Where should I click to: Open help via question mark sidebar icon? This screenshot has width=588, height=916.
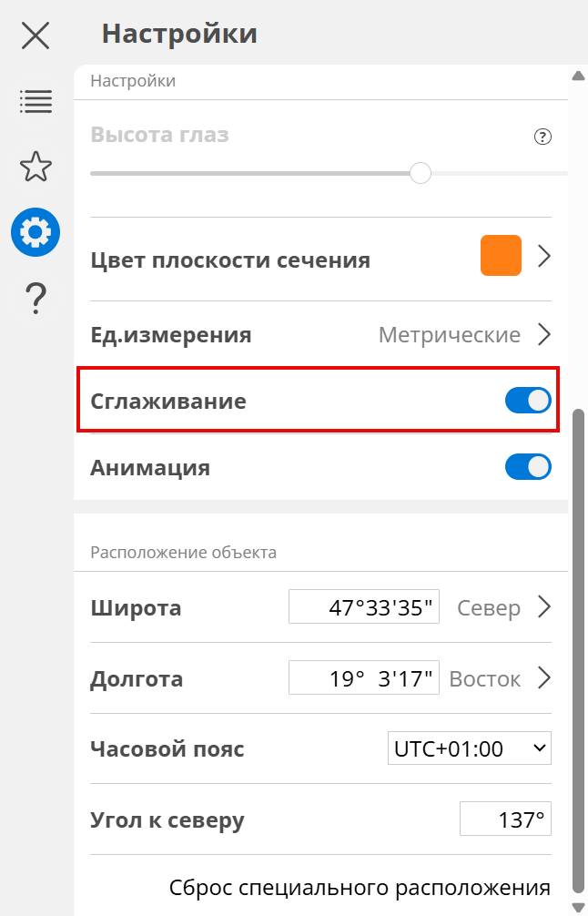tap(35, 298)
